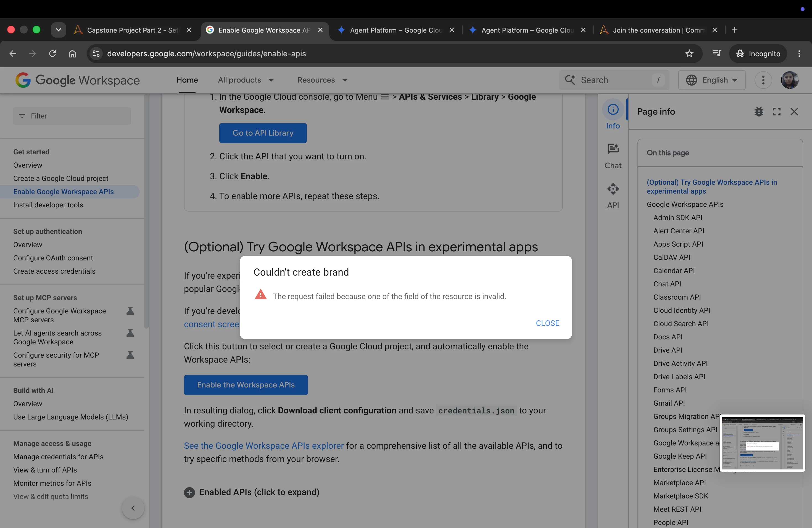Collapse the left navigation sidebar
This screenshot has width=812, height=528.
click(133, 508)
